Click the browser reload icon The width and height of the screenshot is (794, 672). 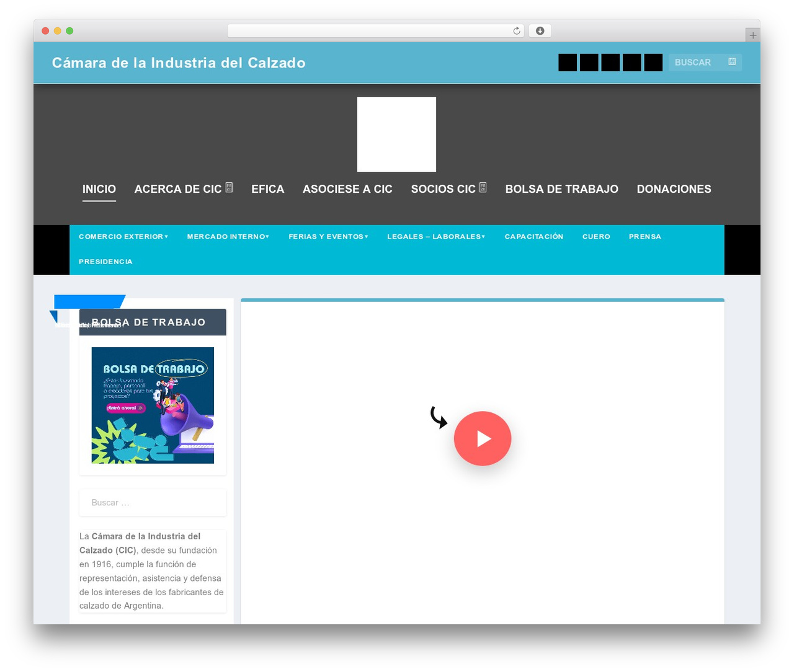click(516, 31)
